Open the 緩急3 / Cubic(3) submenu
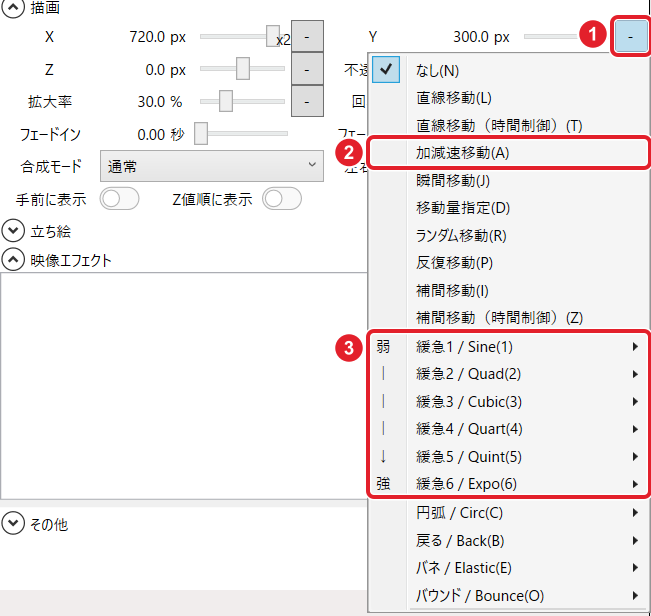Viewport: 651px width, 616px height. point(509,402)
